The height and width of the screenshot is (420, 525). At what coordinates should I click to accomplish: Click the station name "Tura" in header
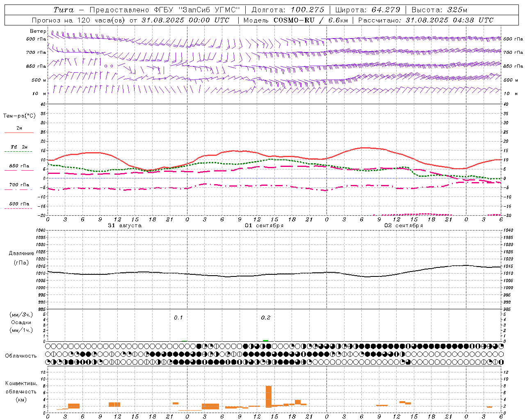64,10
